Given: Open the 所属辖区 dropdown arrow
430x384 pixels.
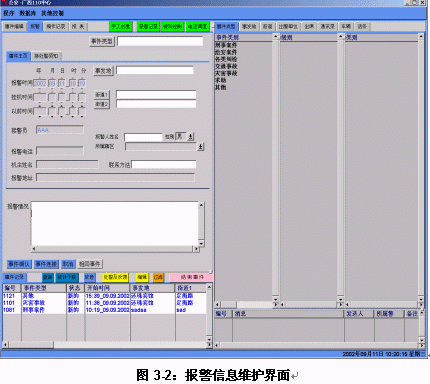Looking at the screenshot, I should 200,147.
